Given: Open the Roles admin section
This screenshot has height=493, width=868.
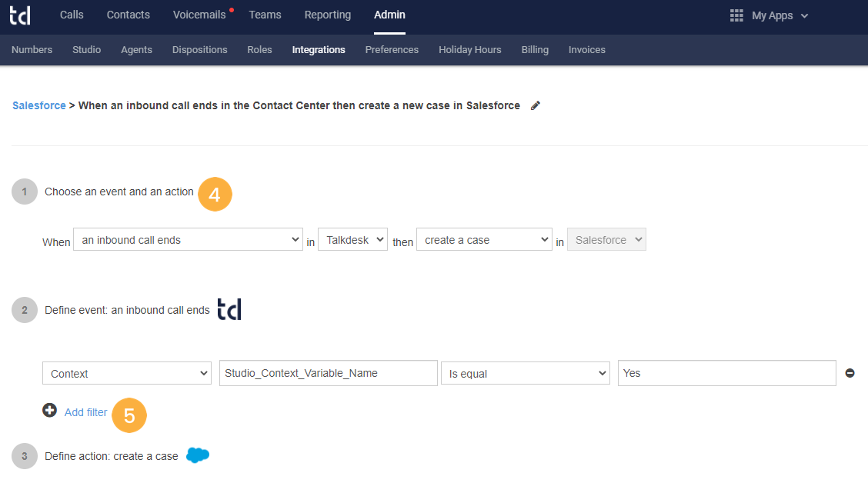Looking at the screenshot, I should [x=259, y=50].
